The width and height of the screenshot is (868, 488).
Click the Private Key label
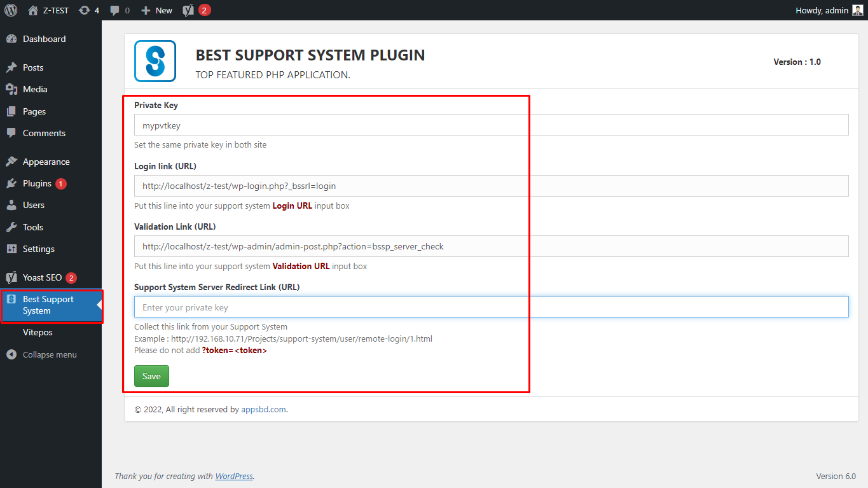point(156,105)
